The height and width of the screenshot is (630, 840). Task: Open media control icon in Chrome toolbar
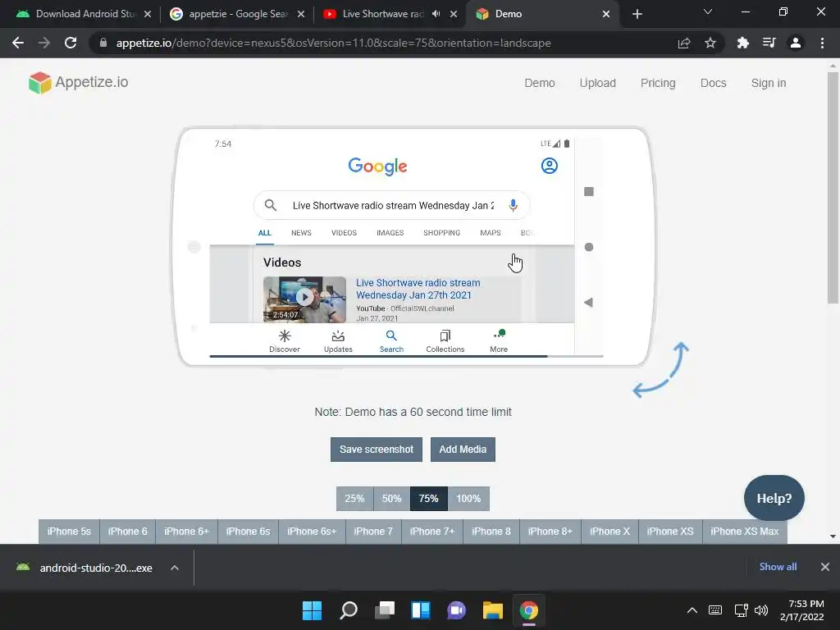[769, 43]
